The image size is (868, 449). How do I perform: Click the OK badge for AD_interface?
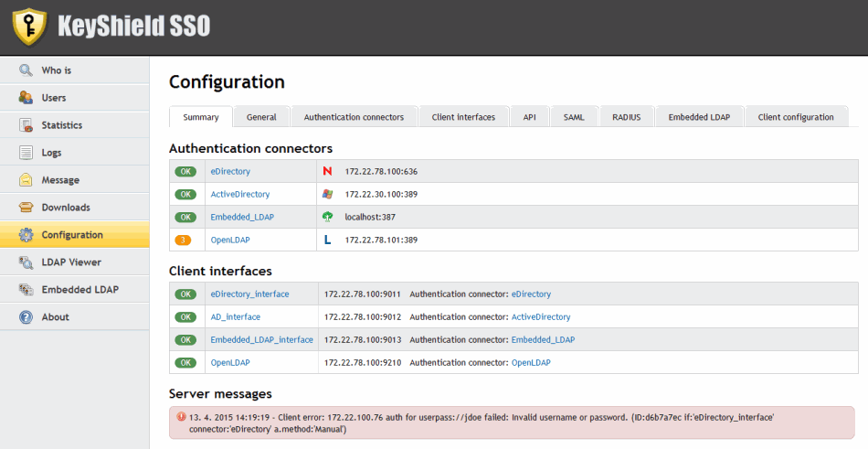(x=185, y=317)
